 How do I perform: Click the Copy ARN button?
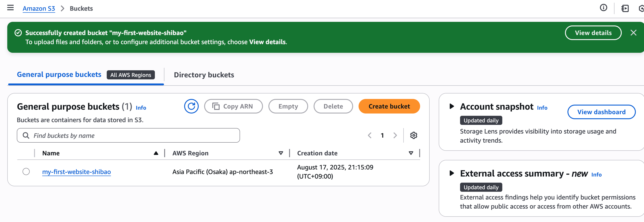click(233, 106)
